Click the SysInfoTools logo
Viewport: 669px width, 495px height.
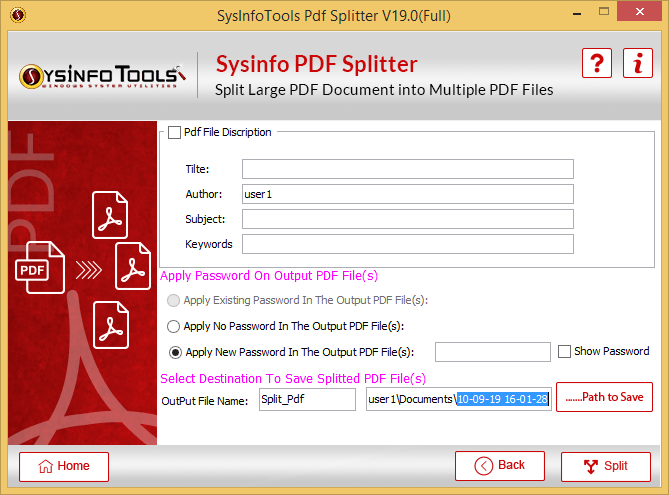tap(102, 76)
